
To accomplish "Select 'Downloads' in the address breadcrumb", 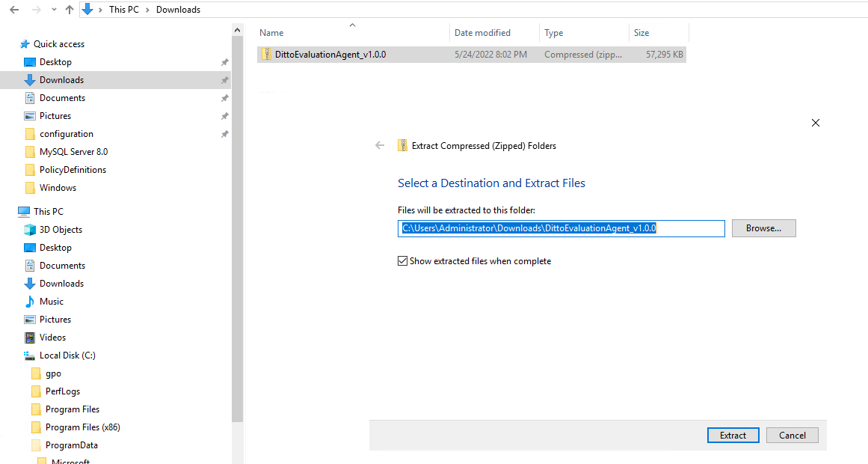I will 178,10.
